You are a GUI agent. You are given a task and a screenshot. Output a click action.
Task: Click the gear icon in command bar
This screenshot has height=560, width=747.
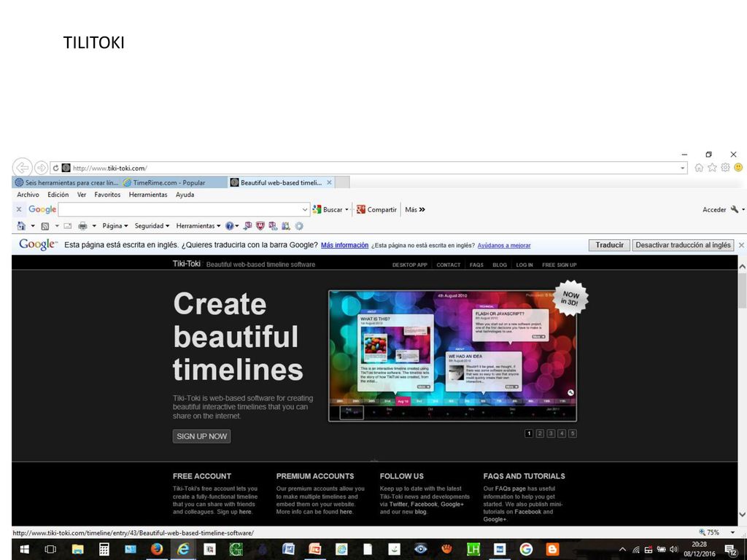[x=298, y=226]
